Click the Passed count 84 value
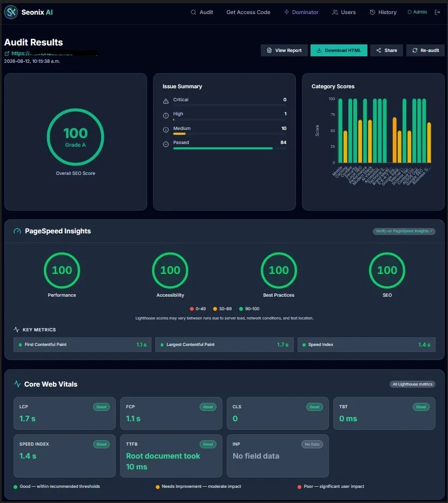 [x=284, y=142]
